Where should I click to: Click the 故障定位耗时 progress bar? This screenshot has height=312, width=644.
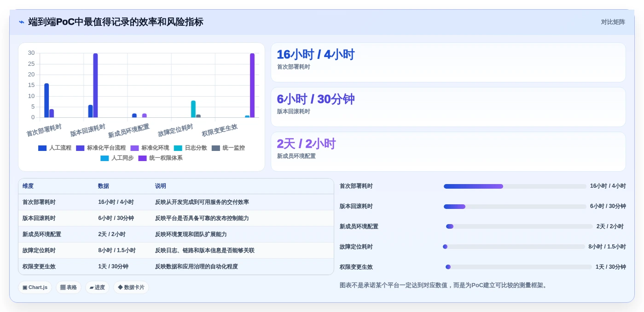[x=514, y=247]
